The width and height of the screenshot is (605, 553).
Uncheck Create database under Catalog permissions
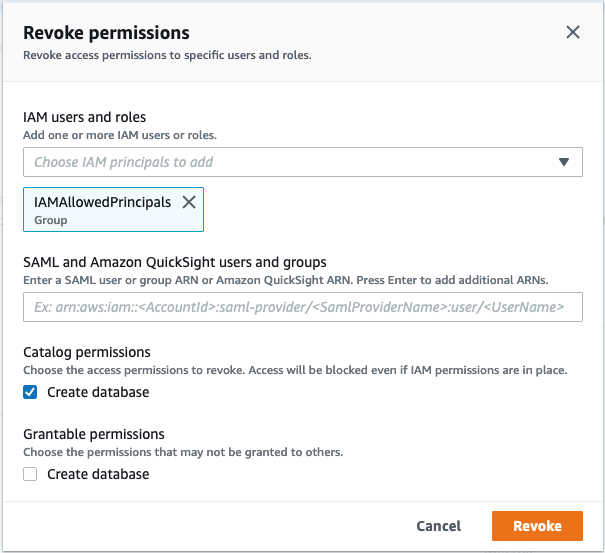[x=31, y=393]
